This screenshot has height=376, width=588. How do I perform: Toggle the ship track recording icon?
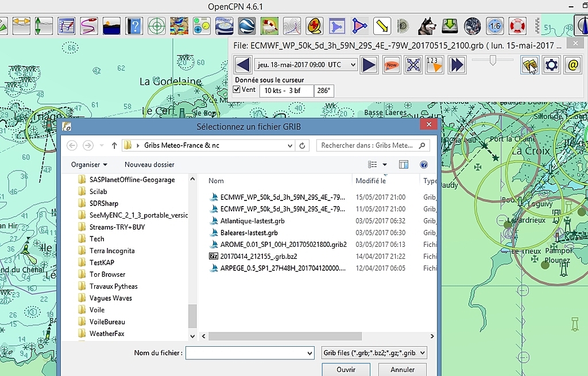pos(89,26)
